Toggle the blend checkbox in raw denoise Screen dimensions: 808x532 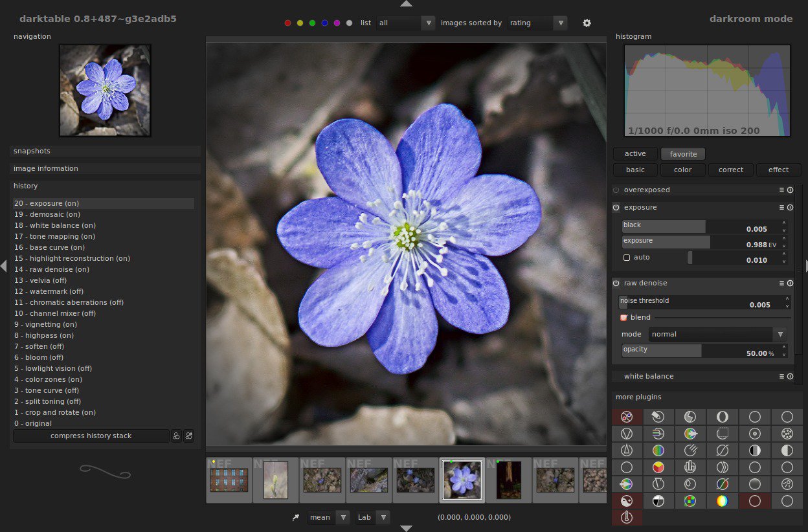(x=624, y=318)
